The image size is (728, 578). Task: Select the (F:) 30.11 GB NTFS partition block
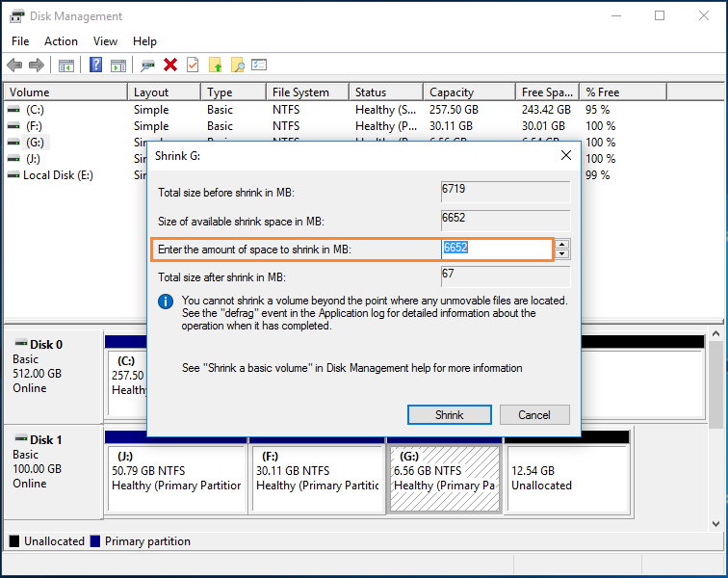tap(318, 478)
